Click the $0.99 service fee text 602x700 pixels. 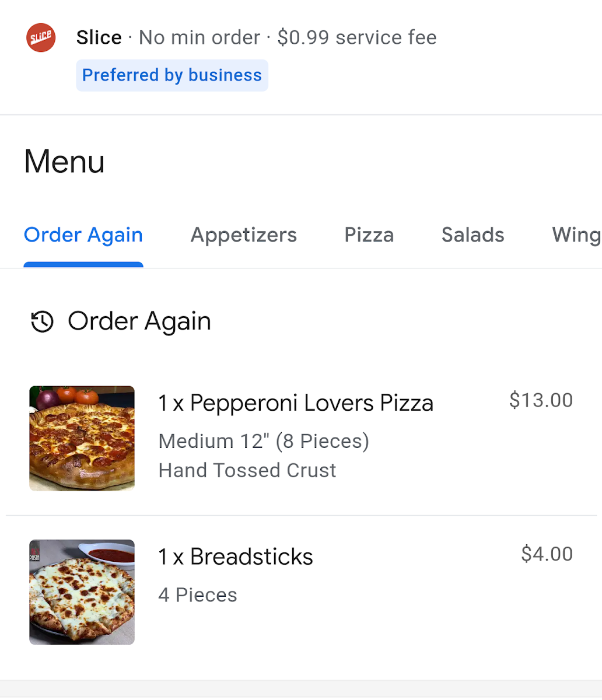pyautogui.click(x=356, y=38)
